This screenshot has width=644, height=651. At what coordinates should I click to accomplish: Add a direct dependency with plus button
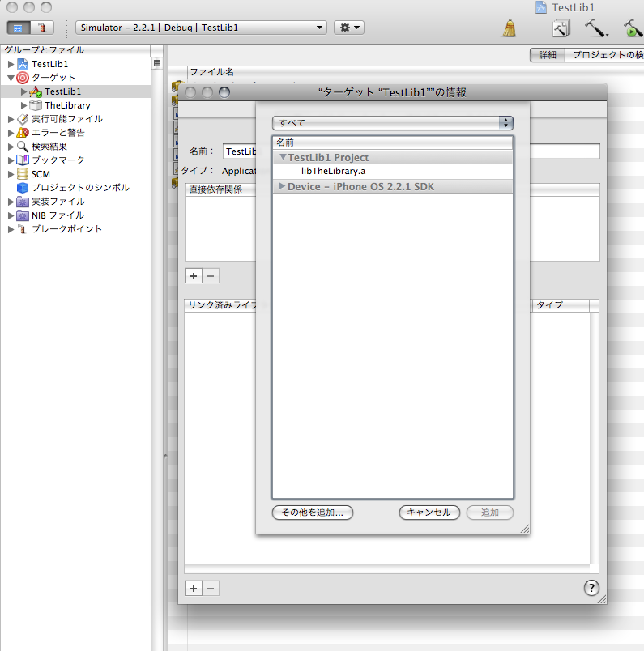pos(194,276)
